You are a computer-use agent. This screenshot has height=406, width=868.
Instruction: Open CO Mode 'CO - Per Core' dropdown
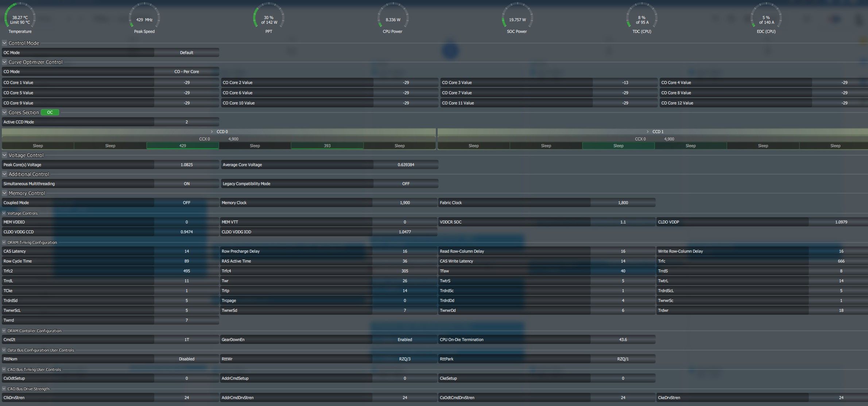click(186, 72)
